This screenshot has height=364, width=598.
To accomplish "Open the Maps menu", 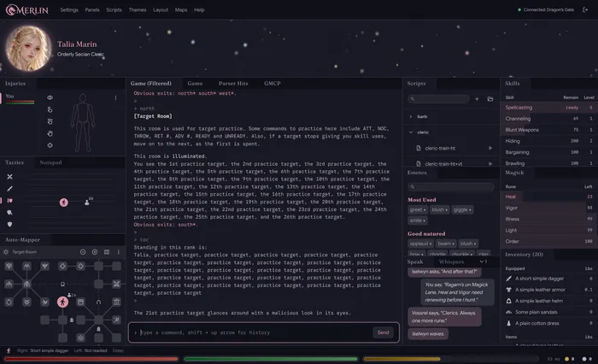I will pos(181,10).
